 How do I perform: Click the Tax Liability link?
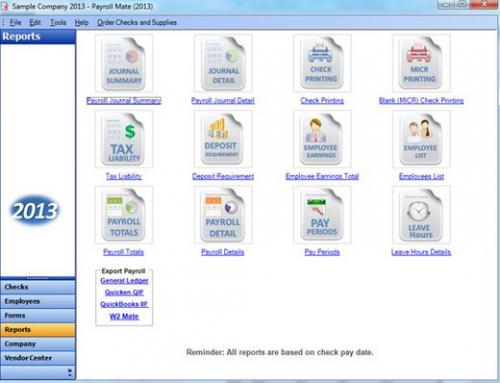click(x=124, y=176)
